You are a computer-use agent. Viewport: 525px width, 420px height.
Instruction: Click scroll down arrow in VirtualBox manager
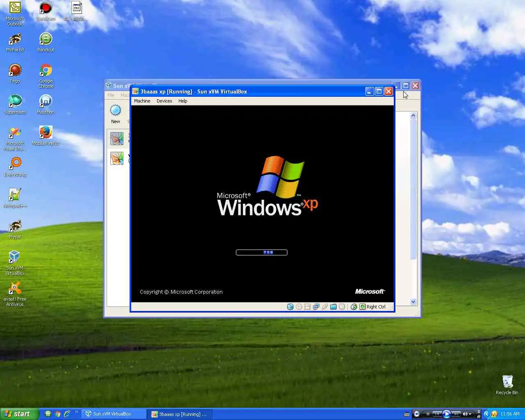tap(413, 301)
